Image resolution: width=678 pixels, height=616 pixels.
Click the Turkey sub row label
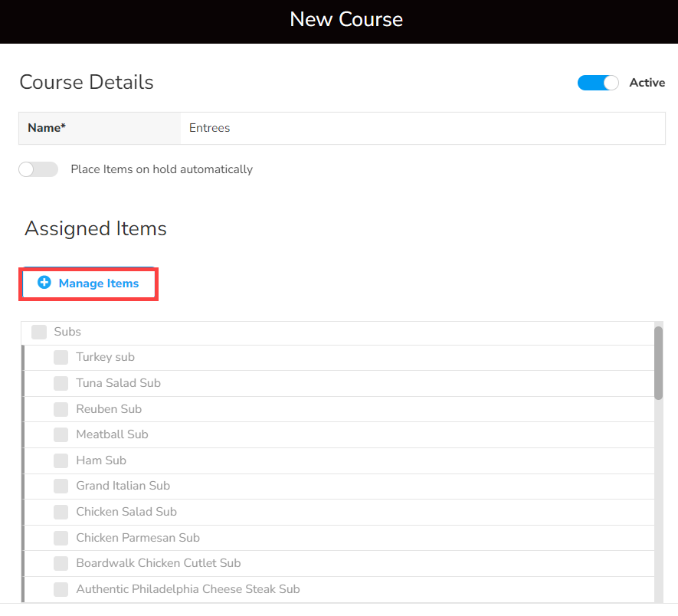point(105,357)
